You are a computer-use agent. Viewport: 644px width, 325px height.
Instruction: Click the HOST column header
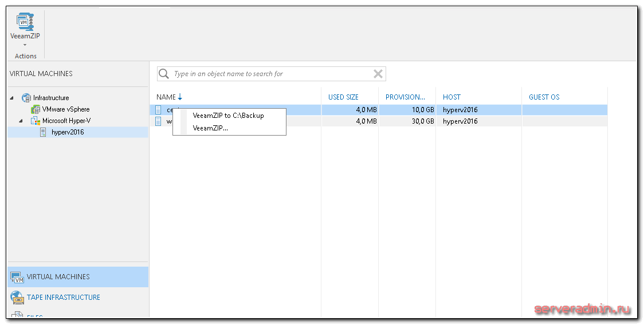pos(451,97)
